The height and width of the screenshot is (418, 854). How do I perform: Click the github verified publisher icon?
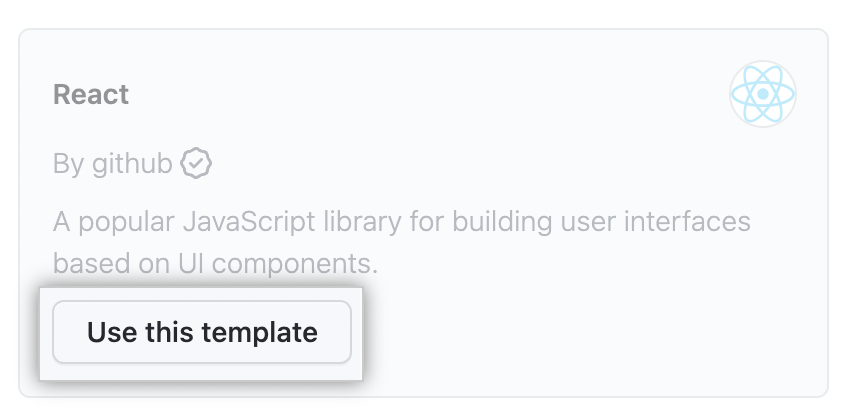point(196,163)
